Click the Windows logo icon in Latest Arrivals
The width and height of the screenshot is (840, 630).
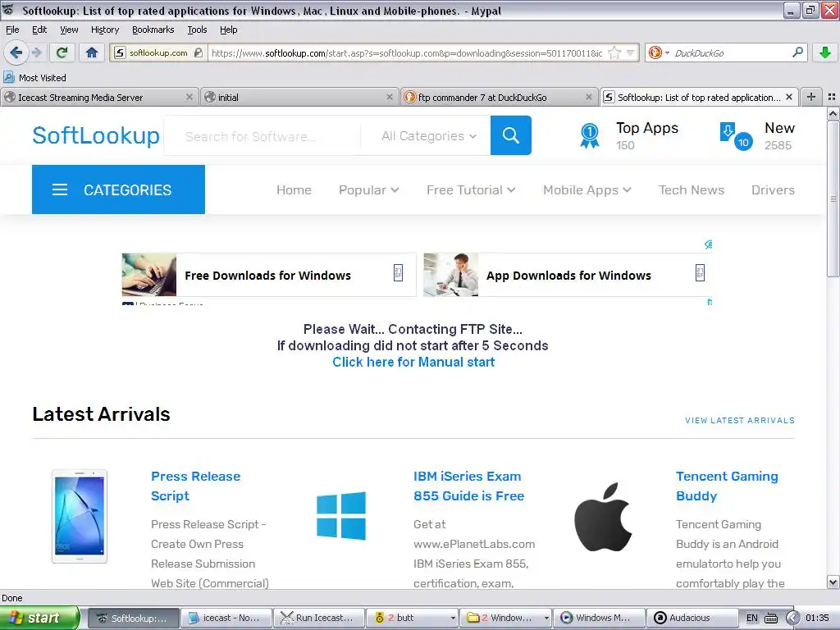pos(341,515)
